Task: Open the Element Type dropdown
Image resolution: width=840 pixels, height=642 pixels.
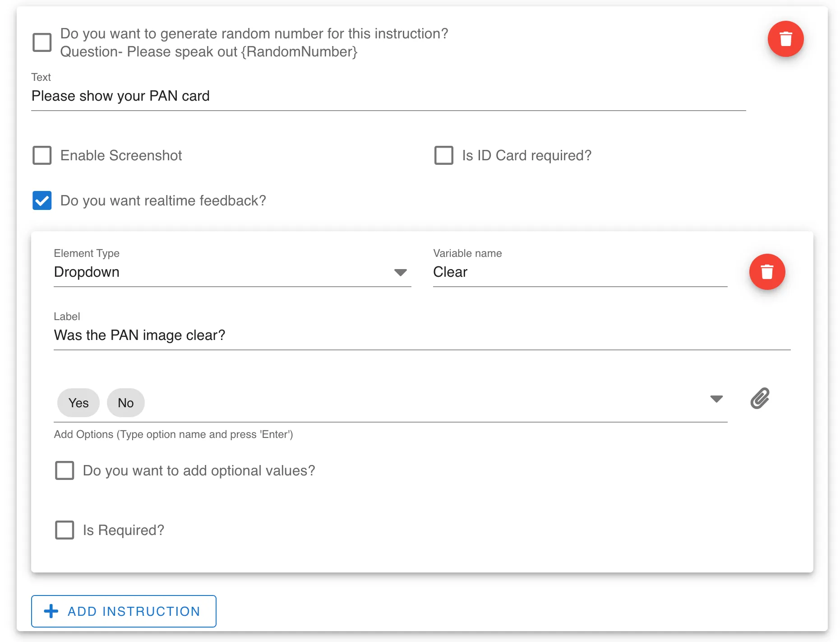Action: (232, 272)
